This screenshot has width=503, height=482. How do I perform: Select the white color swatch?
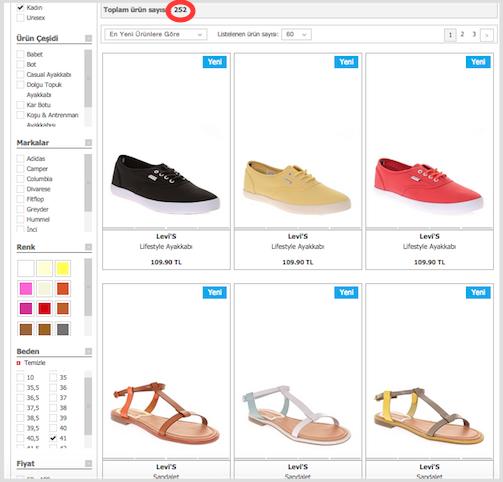click(x=26, y=268)
